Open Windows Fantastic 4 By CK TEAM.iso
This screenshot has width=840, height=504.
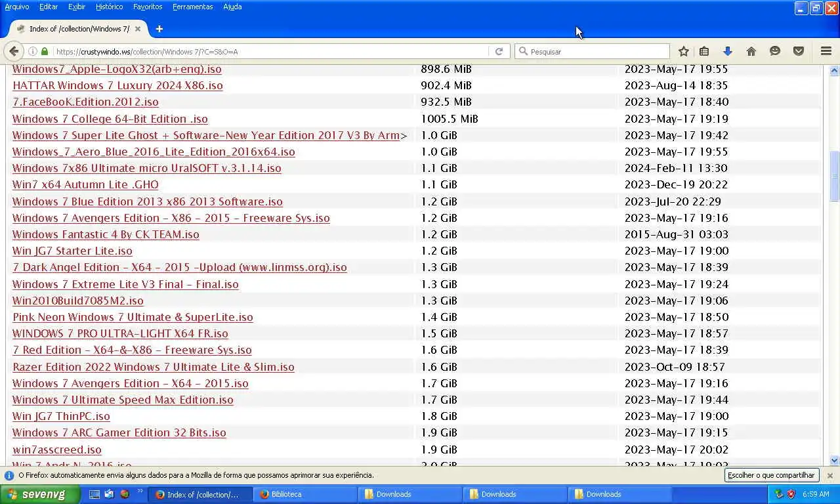click(x=106, y=234)
